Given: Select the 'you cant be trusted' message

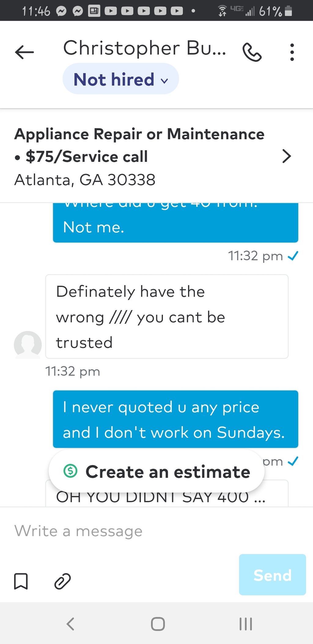Looking at the screenshot, I should click(167, 316).
